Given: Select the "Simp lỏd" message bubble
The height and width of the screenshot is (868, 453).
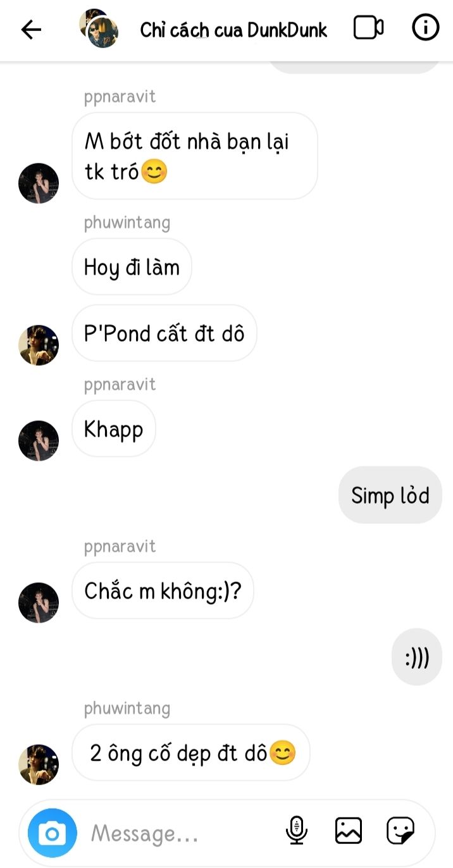Looking at the screenshot, I should pos(390,495).
